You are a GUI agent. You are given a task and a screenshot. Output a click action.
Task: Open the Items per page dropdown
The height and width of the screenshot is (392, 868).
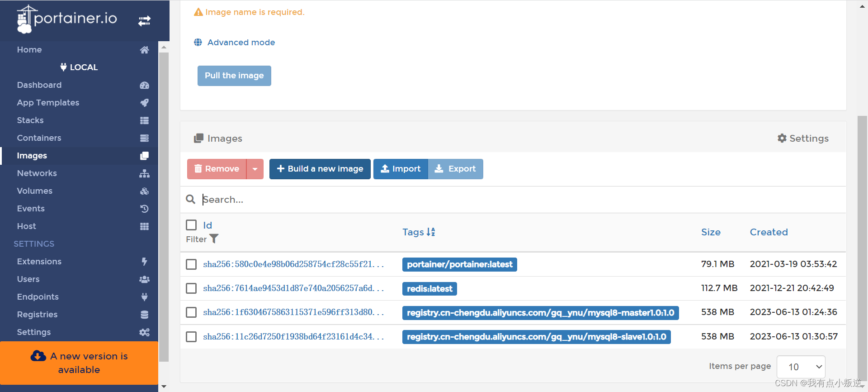point(801,367)
